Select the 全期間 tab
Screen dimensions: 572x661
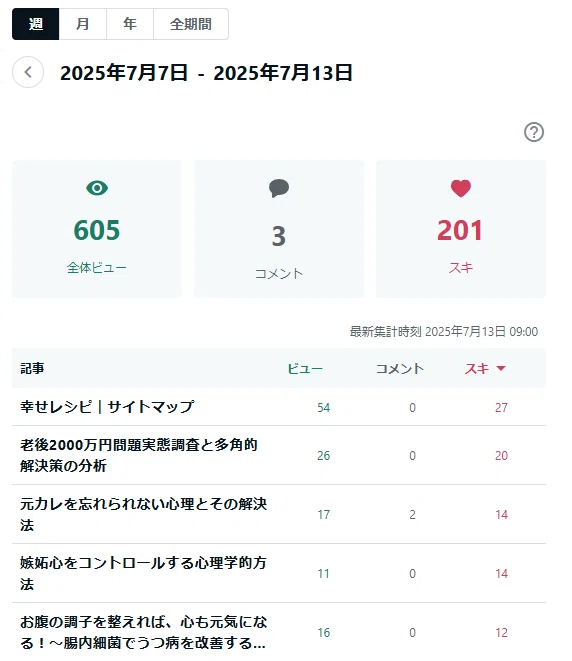coord(191,24)
